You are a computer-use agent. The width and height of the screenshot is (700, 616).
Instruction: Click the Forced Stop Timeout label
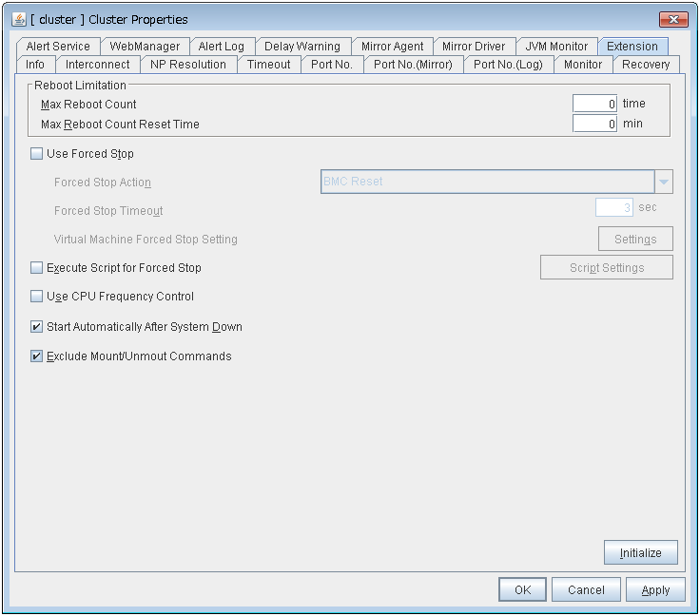tap(108, 211)
